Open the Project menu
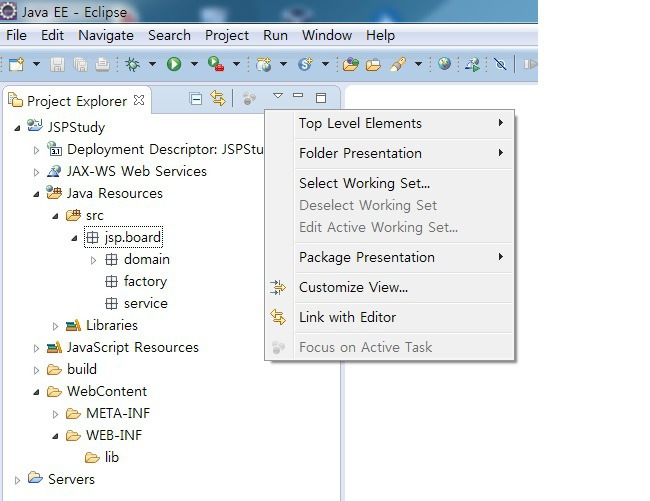The height and width of the screenshot is (501, 650). tap(227, 36)
